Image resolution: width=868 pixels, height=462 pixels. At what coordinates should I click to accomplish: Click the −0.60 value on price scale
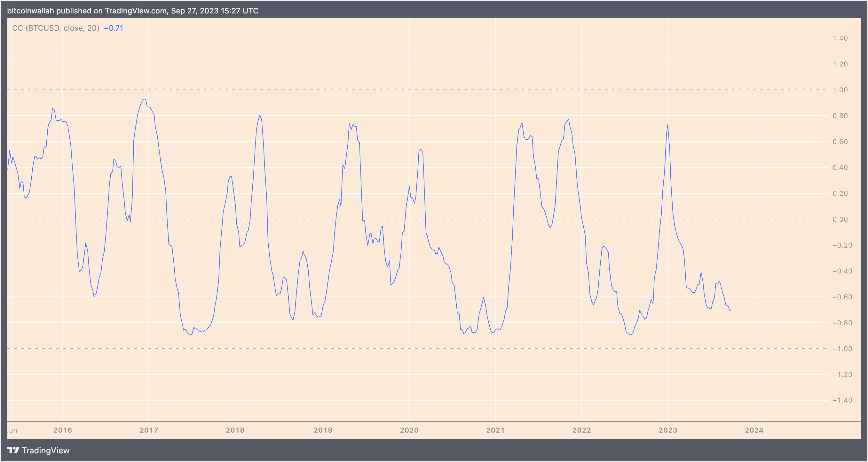[842, 297]
